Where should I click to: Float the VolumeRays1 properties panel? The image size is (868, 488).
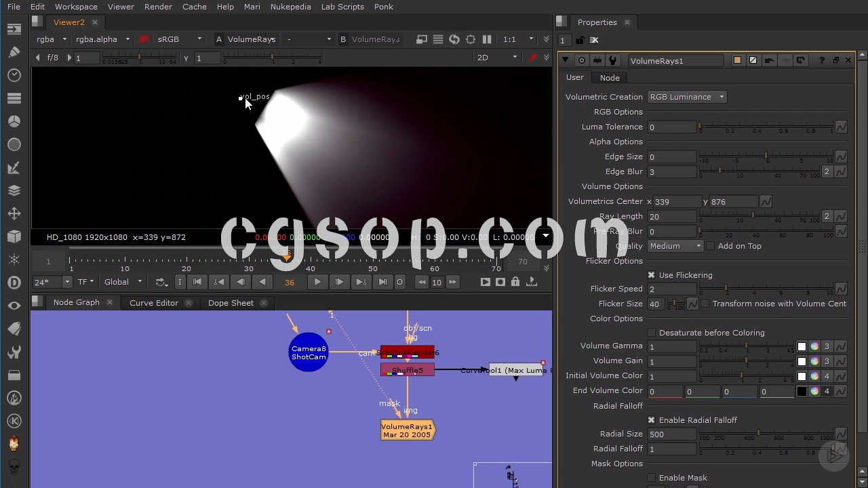coord(835,60)
